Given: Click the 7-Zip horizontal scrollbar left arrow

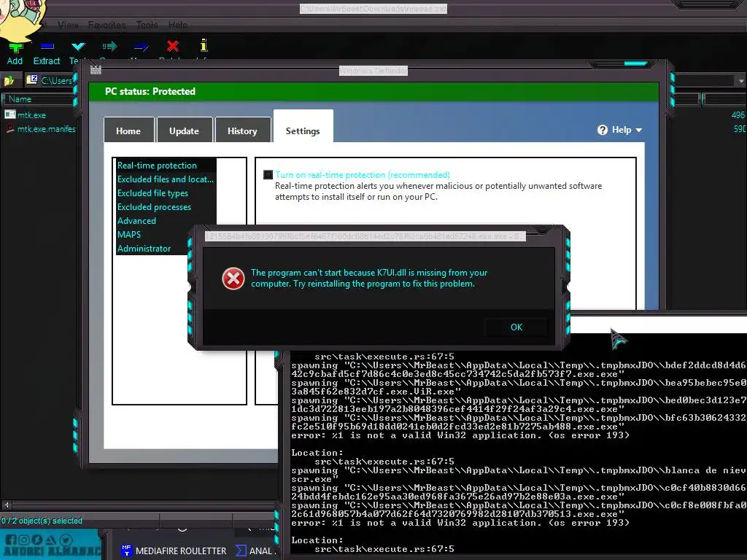Looking at the screenshot, I should click(x=6, y=505).
